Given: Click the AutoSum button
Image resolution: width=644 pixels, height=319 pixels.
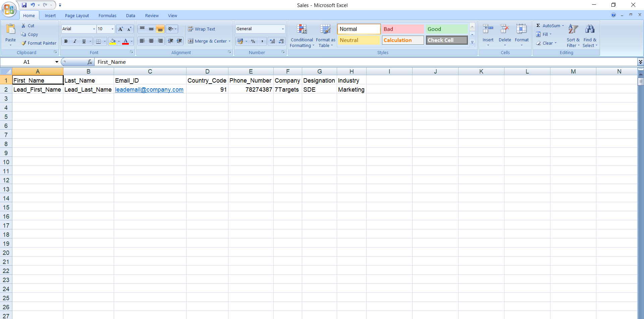Looking at the screenshot, I should [x=548, y=26].
